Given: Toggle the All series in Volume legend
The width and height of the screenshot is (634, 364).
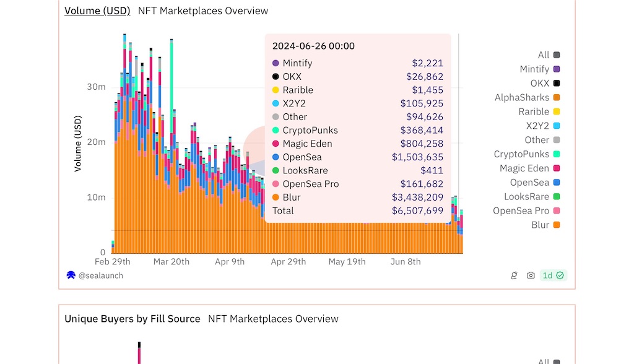Looking at the screenshot, I should 549,55.
